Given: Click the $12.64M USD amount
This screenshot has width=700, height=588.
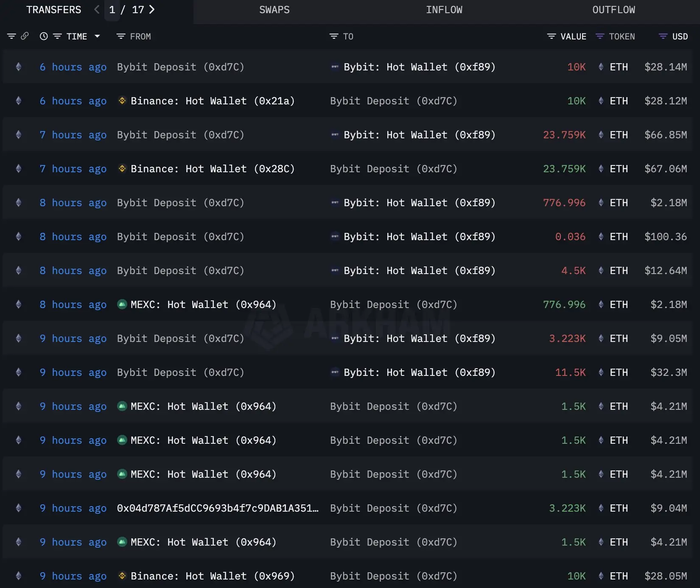Looking at the screenshot, I should (x=666, y=271).
